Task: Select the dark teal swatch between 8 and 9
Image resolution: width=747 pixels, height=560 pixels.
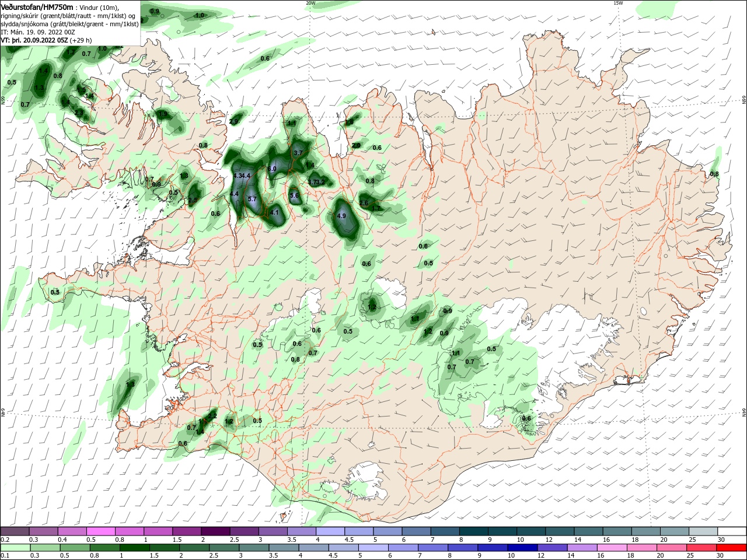Action: click(x=474, y=531)
